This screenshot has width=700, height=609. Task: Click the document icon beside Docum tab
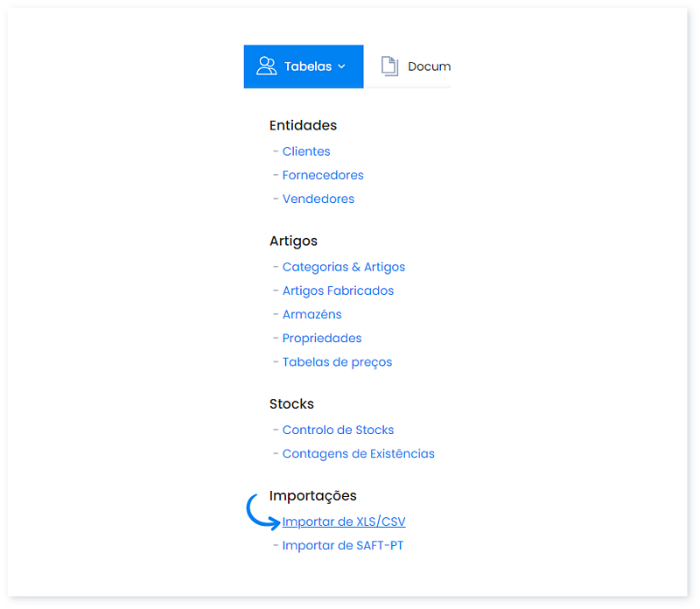click(390, 66)
